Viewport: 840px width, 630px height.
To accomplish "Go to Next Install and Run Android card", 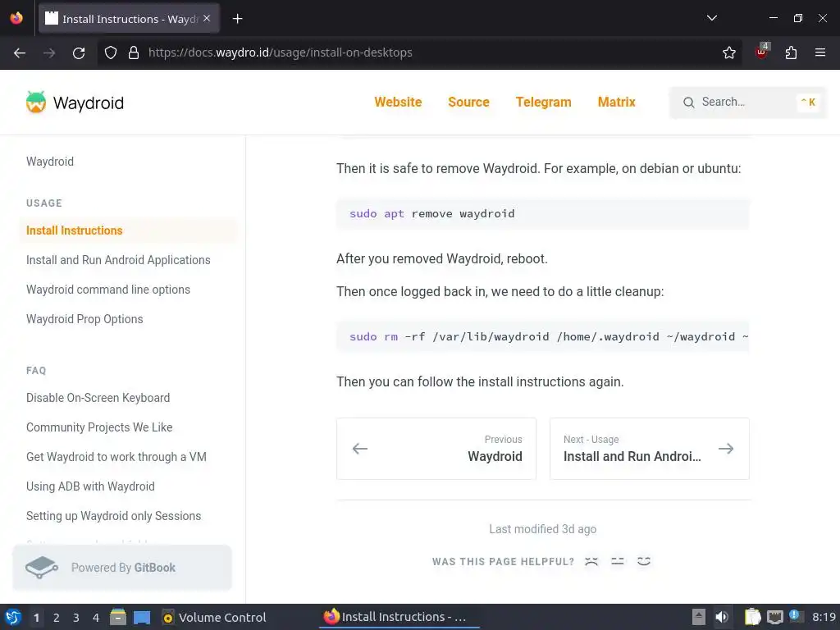I will tap(650, 449).
